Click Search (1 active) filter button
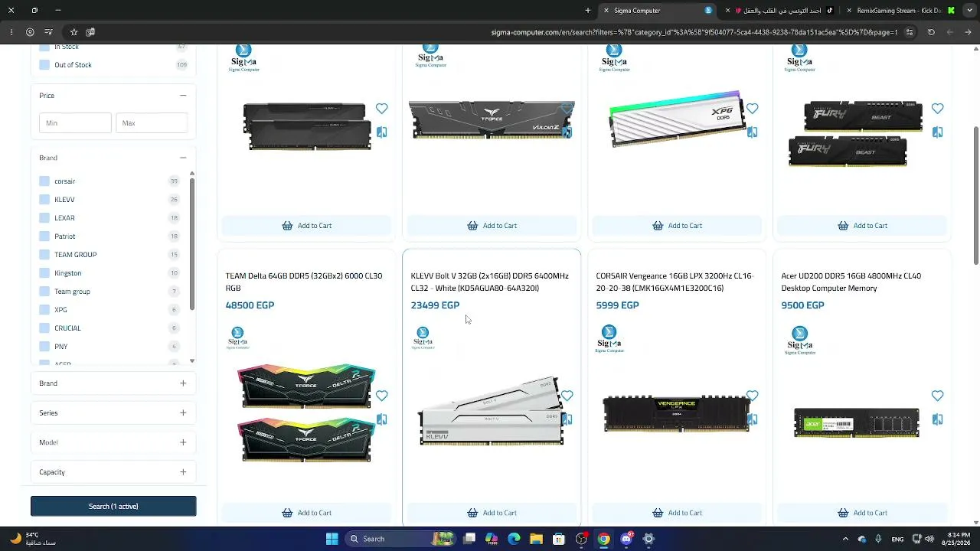Screen dimensions: 980x551 click(113, 506)
